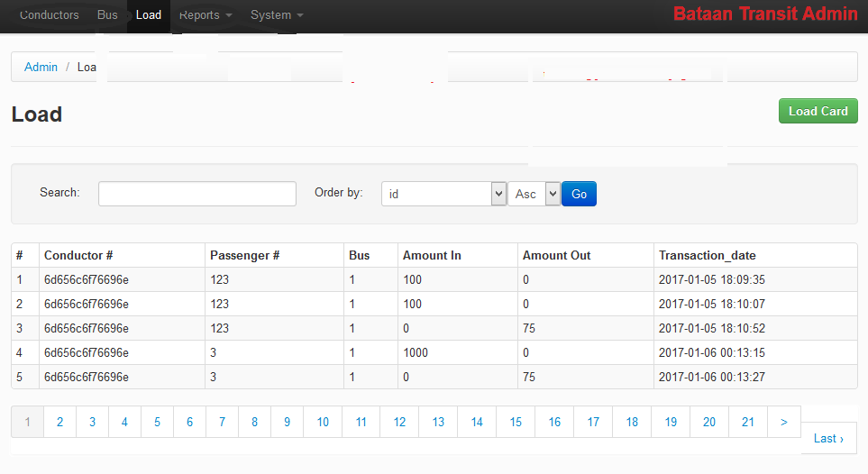
Task: Click the next page arrow
Action: pyautogui.click(x=784, y=422)
